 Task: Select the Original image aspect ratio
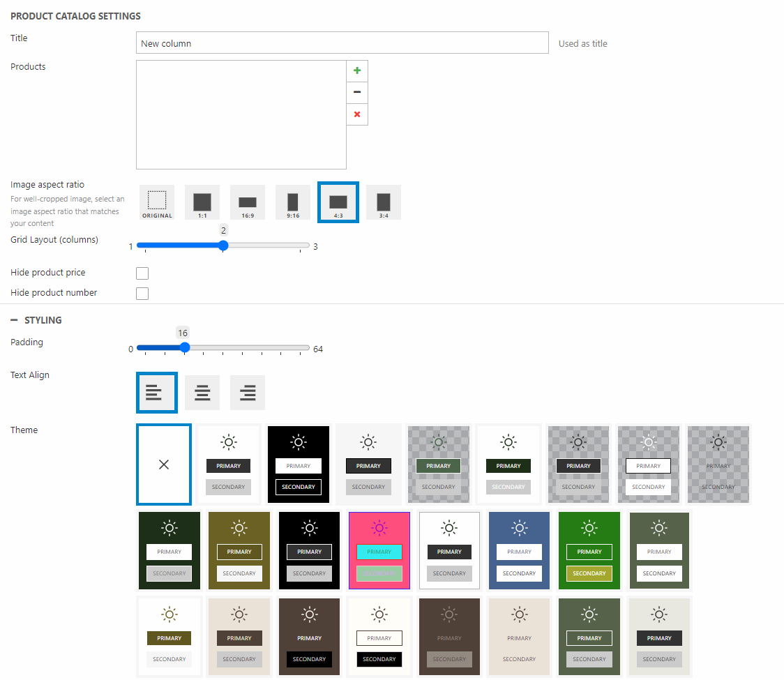[157, 202]
